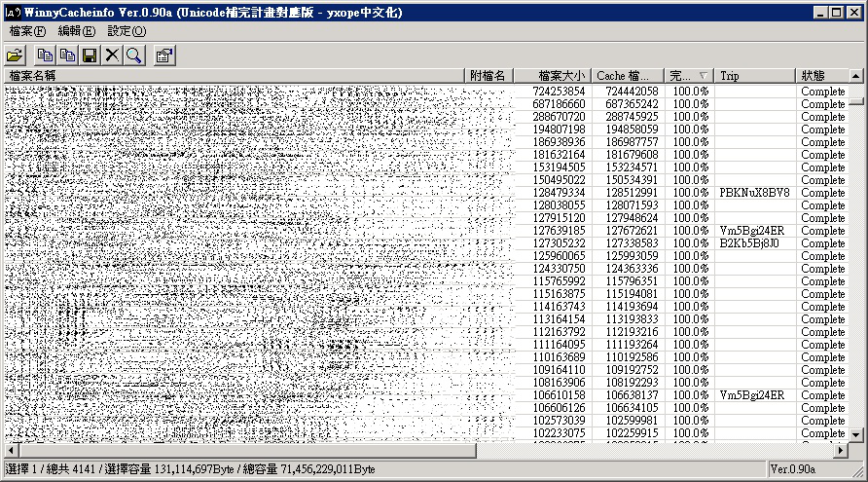Click the Trip value B2Kb5Bj8J0
The image size is (868, 482).
(749, 243)
